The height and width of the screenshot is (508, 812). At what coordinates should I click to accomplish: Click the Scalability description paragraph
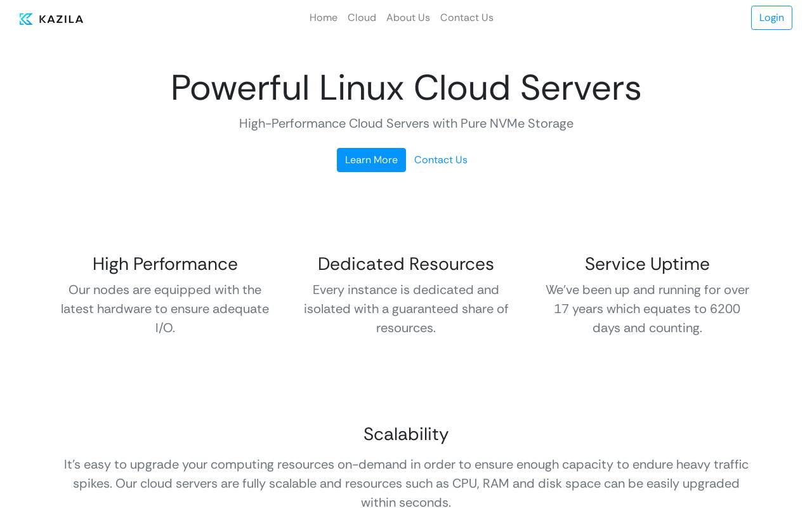406,483
